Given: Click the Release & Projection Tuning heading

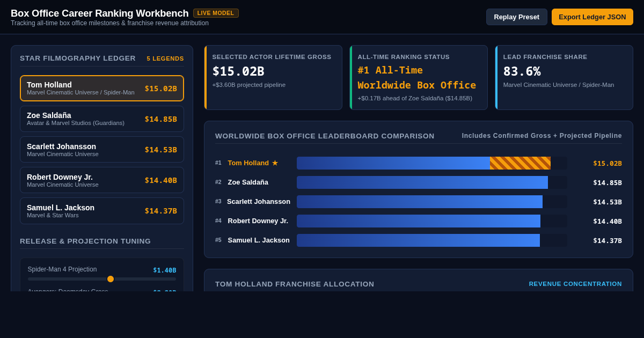Looking at the screenshot, I should click(85, 241).
